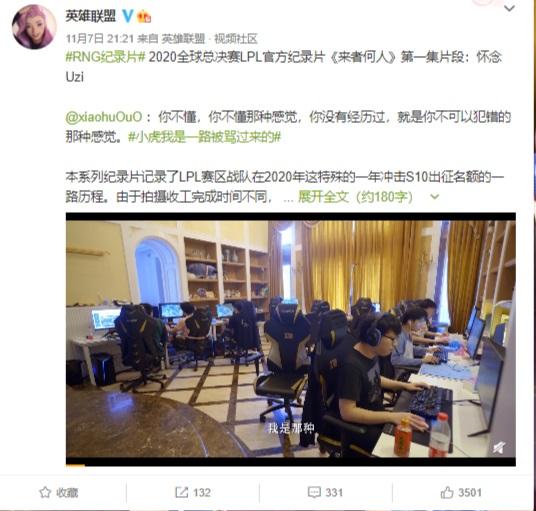Image resolution: width=536 pixels, height=511 pixels.
Task: Open the post options chevron menu
Action: 509,8
